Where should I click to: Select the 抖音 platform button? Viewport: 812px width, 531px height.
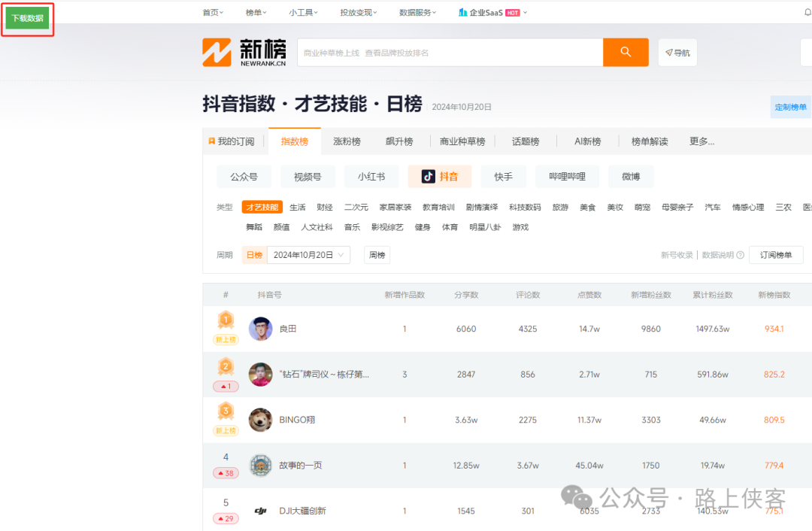tap(440, 177)
